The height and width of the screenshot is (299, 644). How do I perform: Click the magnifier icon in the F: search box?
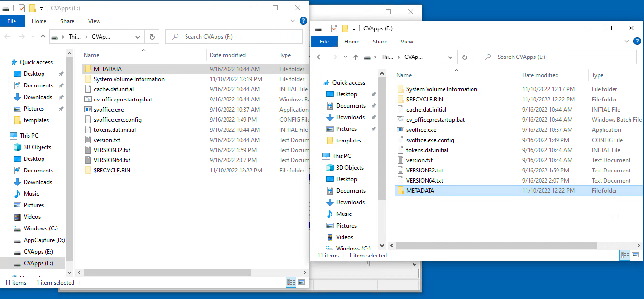pos(175,37)
